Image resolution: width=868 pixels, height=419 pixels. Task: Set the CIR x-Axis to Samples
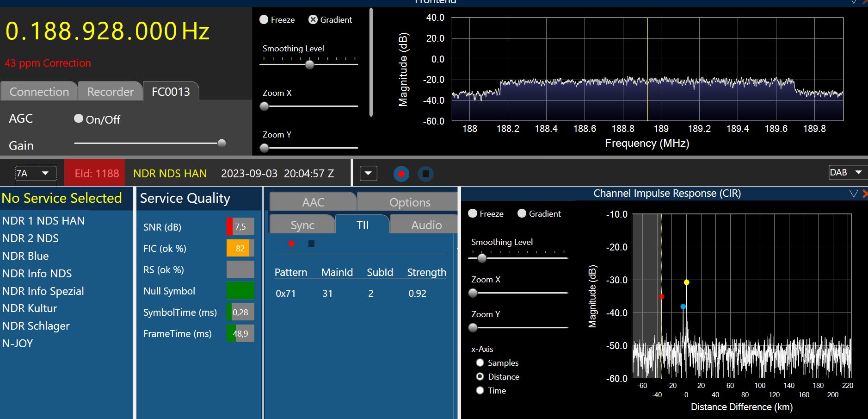480,363
